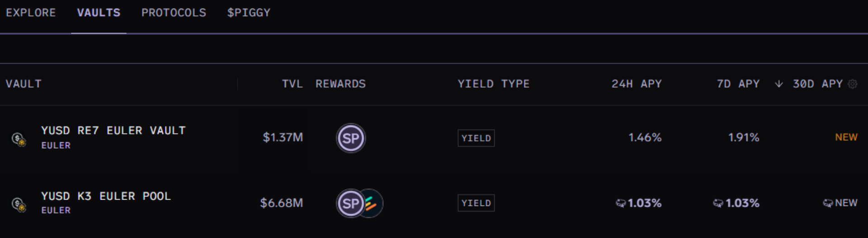Screen dimensions: 868x238
Task: Open the YUSD RE7 EULER VAULT link
Action: (113, 131)
